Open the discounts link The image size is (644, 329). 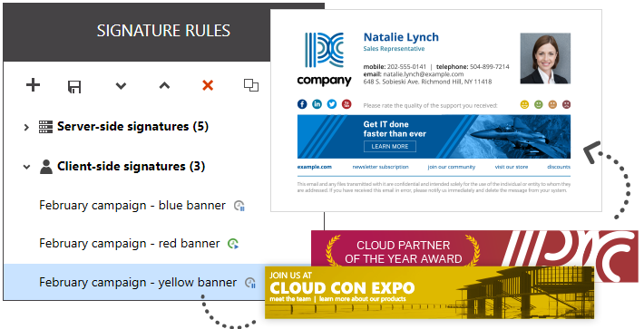[559, 167]
